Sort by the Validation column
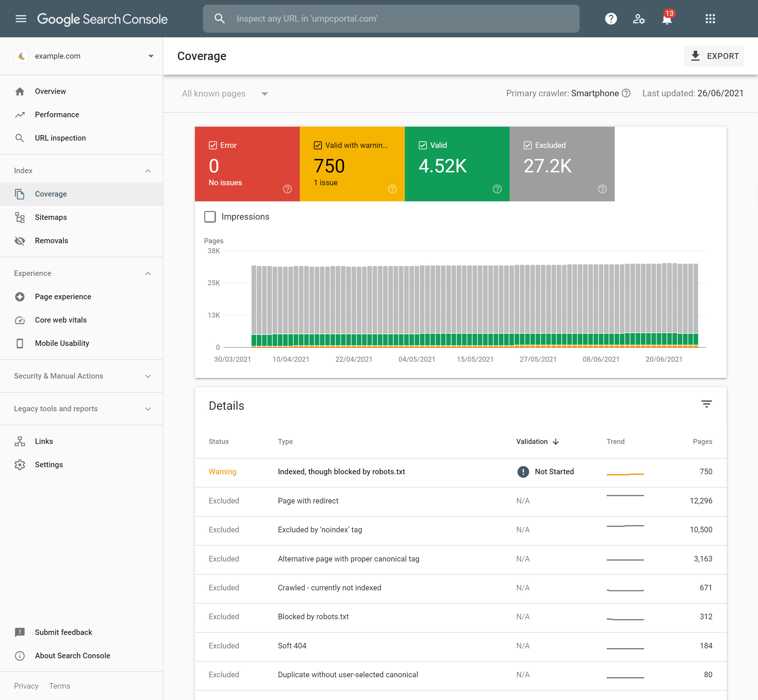 point(537,442)
